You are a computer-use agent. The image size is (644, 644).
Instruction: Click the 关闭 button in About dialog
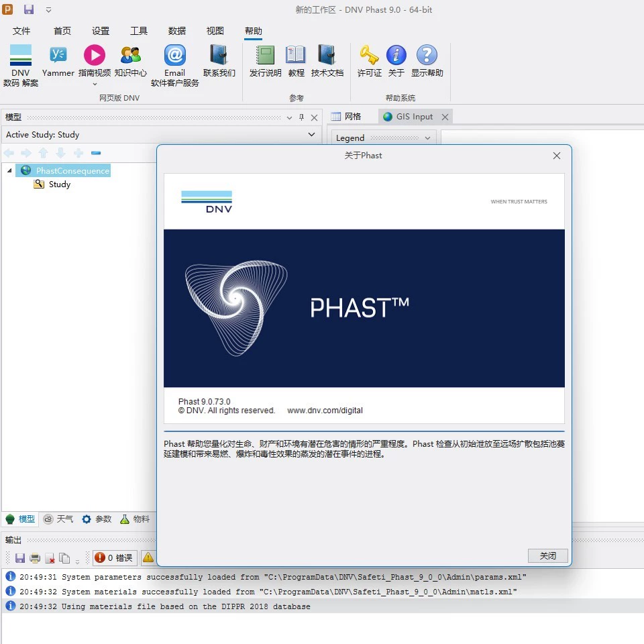547,555
